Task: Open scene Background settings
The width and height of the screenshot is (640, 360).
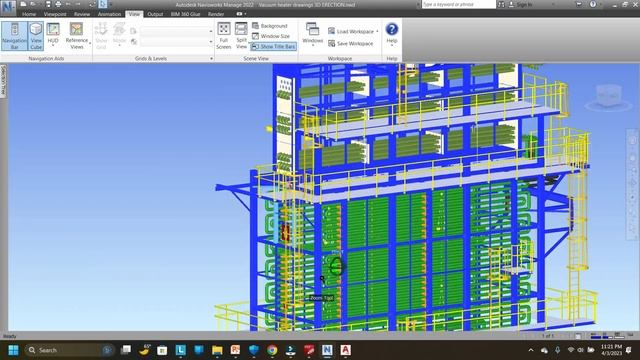Action: (270, 26)
